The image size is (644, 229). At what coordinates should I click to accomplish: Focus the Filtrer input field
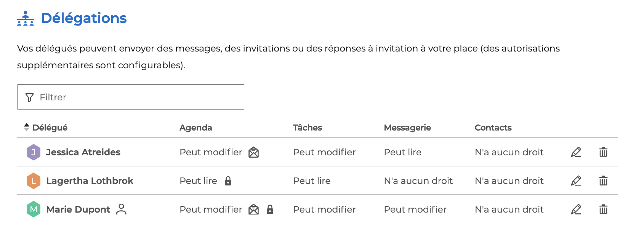(131, 97)
